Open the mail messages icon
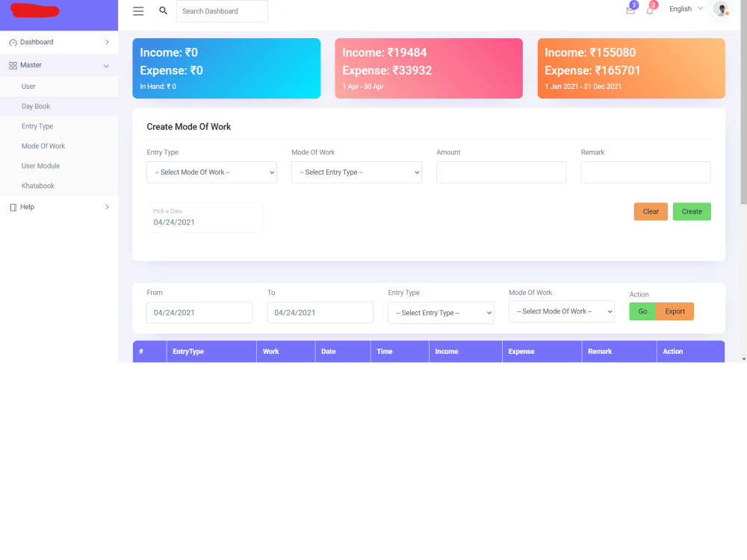This screenshot has width=747, height=560. coord(630,10)
